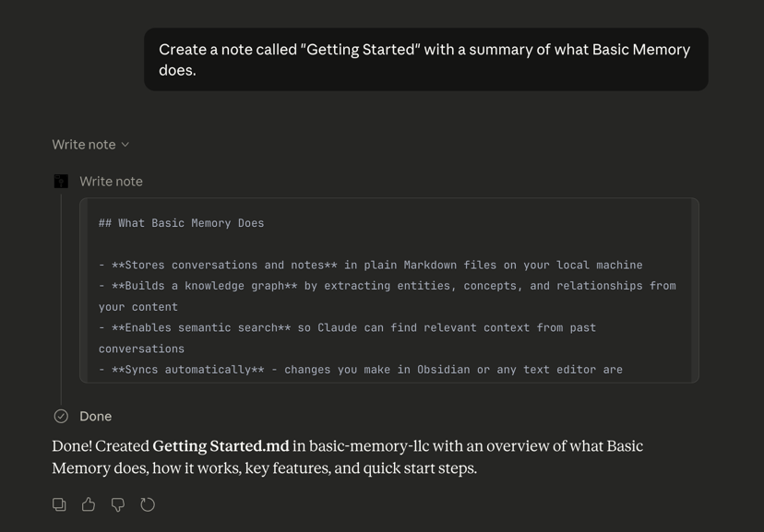The width and height of the screenshot is (764, 532).
Task: Toggle the top Write note summary label
Action: click(84, 145)
